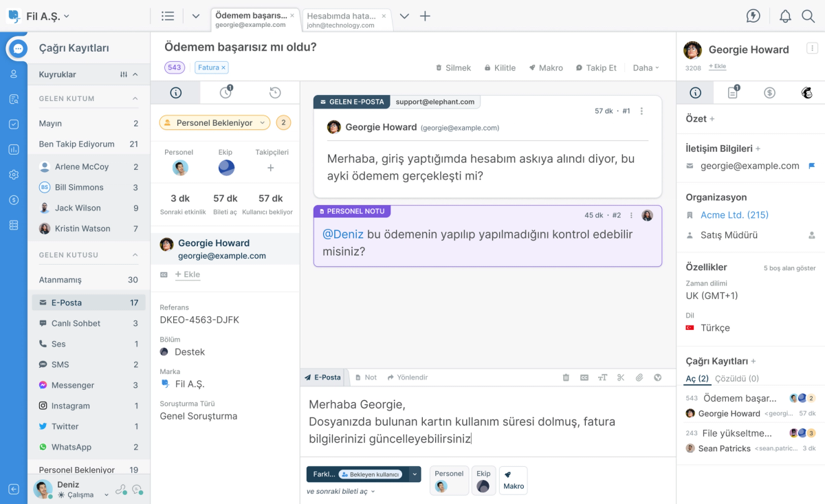Collapse the GELEN KUTUM section
The image size is (825, 504).
coord(135,98)
